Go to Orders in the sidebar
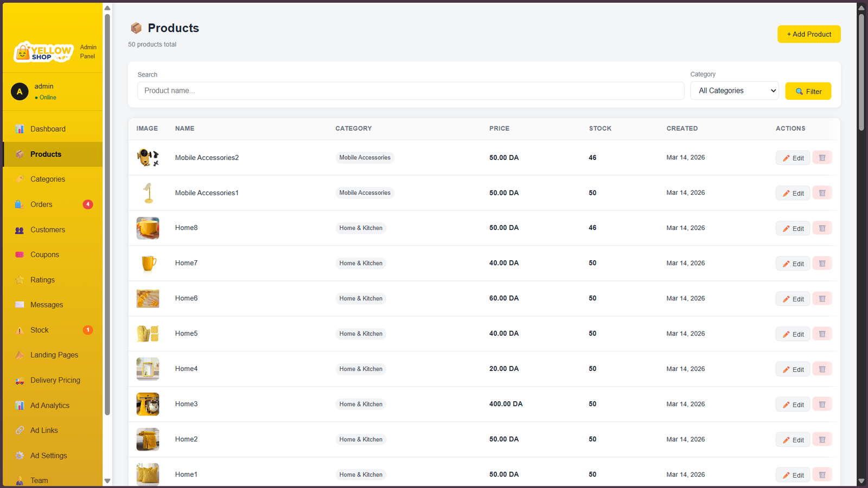The height and width of the screenshot is (488, 868). (53, 204)
